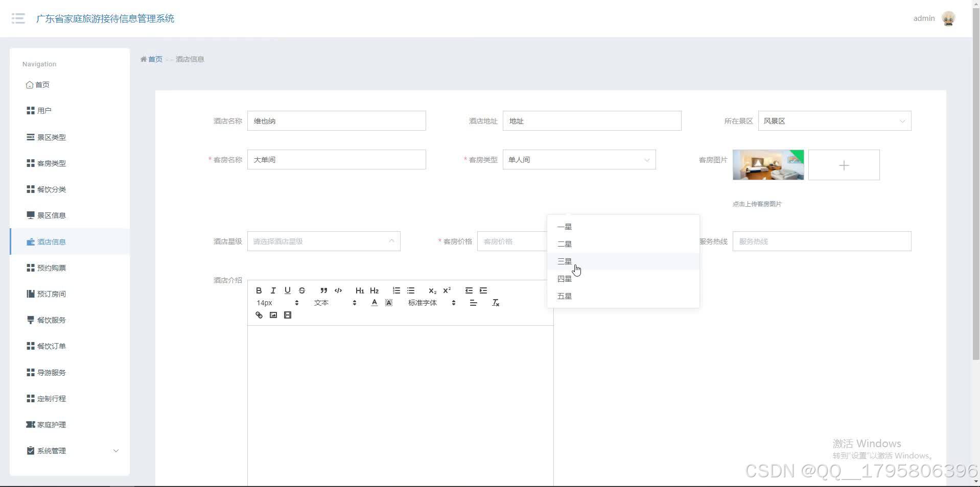Focus the 酒店地址 input field
980x487 pixels.
pyautogui.click(x=592, y=121)
